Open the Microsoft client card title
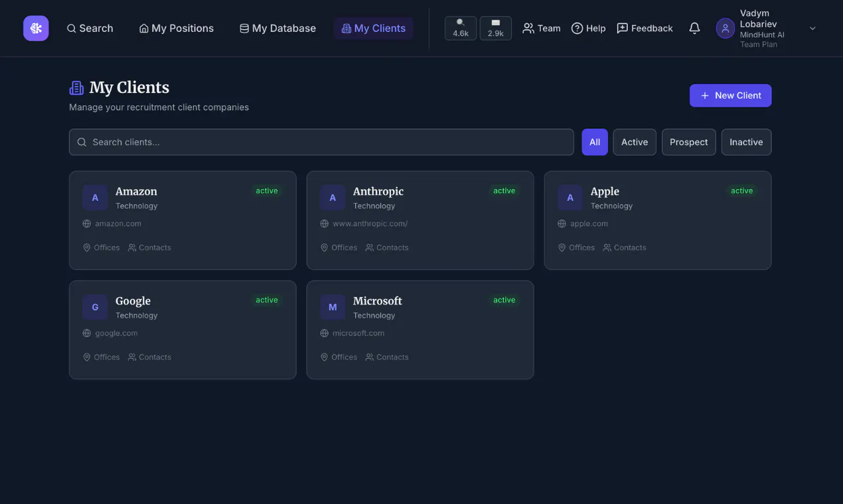 click(378, 301)
